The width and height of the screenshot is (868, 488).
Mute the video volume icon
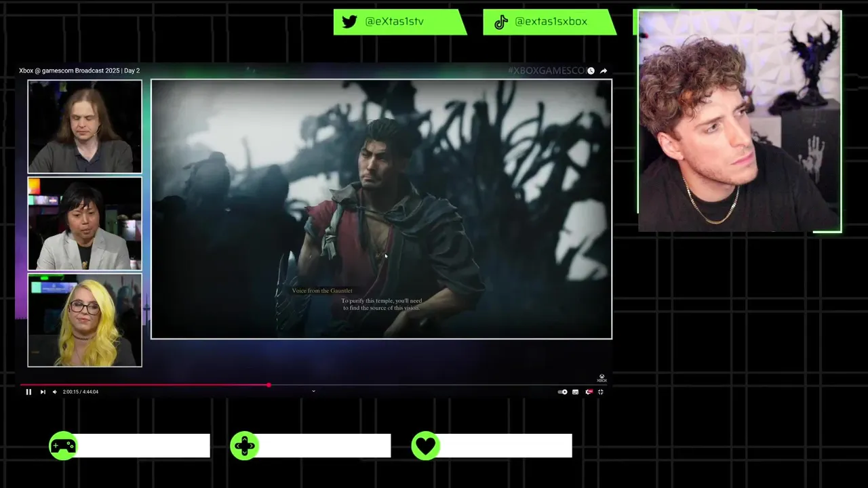click(x=55, y=392)
